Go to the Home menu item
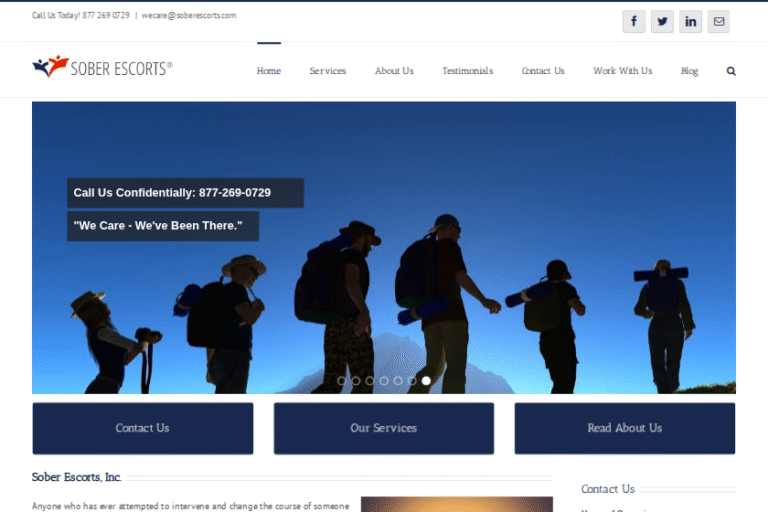Screen dimensions: 768x512 click(269, 71)
